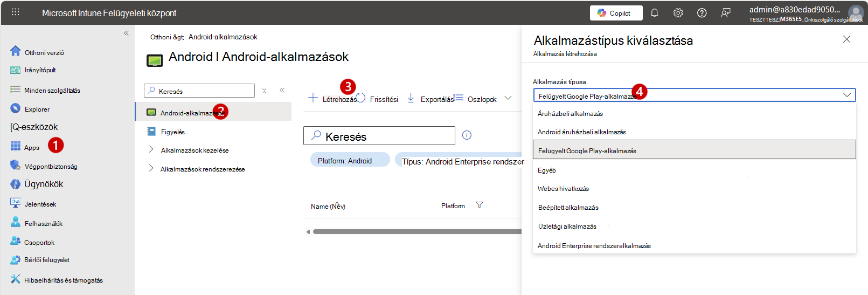The height and width of the screenshot is (295, 868).
Task: Open the Oszlopok columns dropdown
Action: tap(482, 99)
